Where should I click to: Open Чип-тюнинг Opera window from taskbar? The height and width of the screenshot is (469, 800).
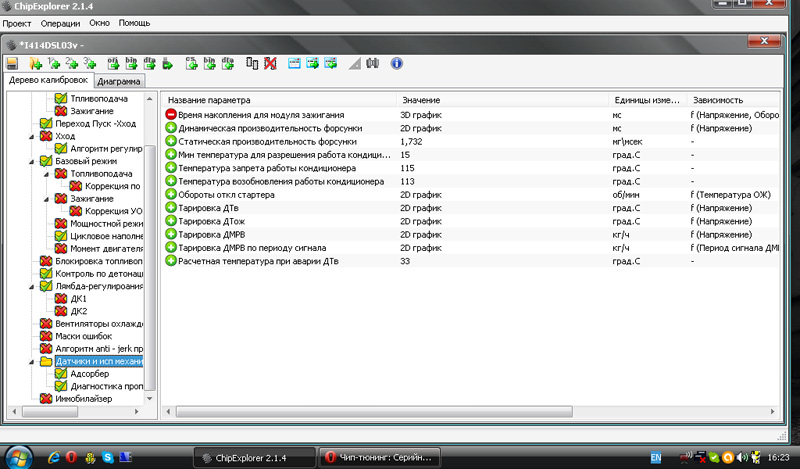tap(383, 457)
